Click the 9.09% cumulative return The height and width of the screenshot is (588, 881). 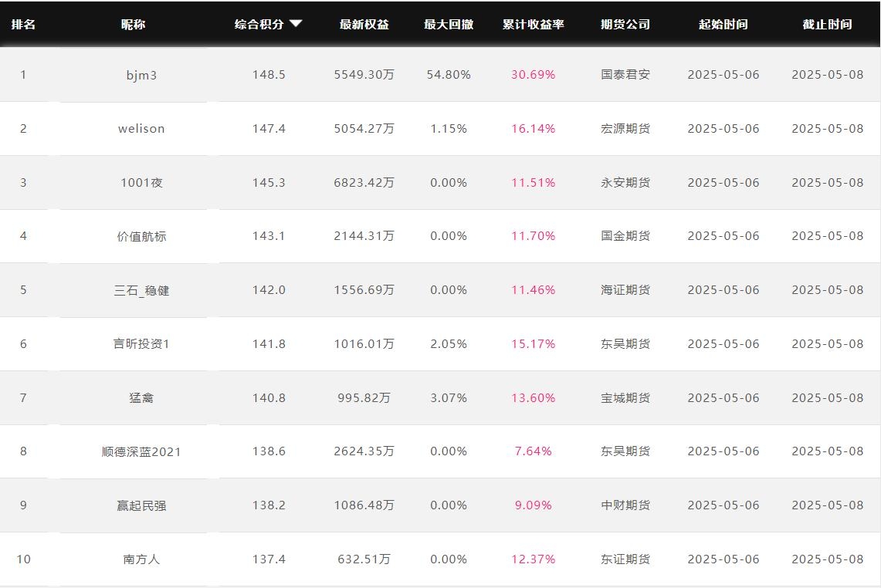[x=534, y=505]
